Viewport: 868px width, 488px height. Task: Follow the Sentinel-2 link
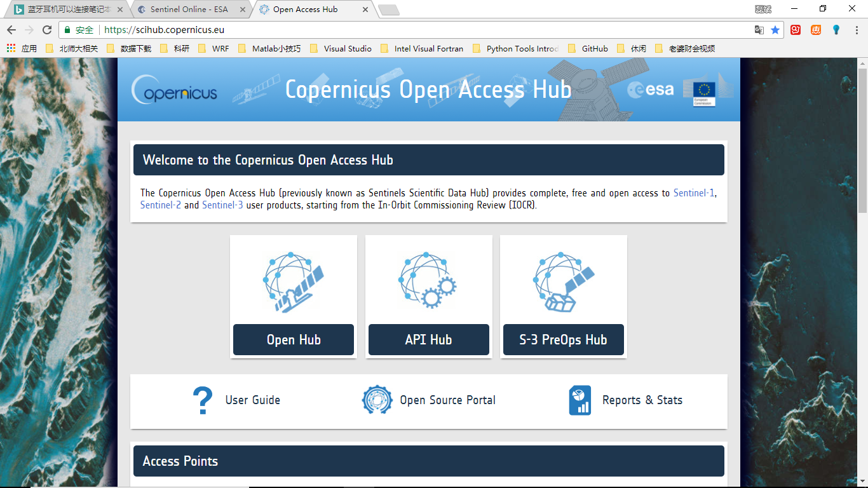click(161, 205)
